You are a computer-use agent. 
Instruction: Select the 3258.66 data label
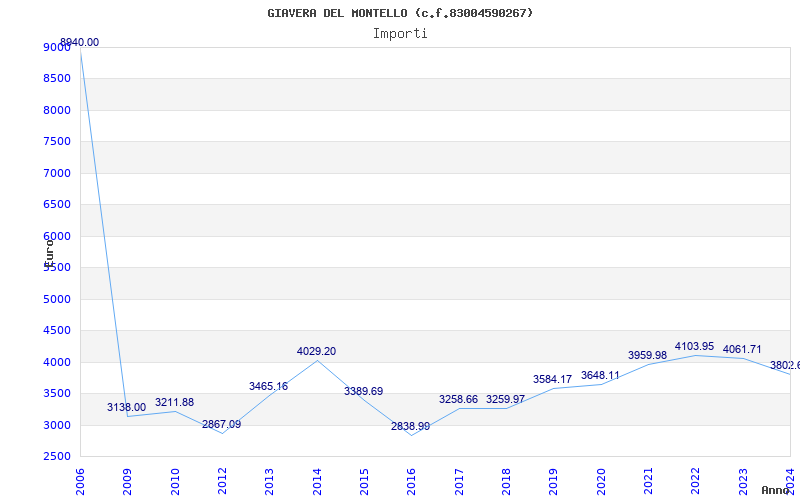pos(459,399)
